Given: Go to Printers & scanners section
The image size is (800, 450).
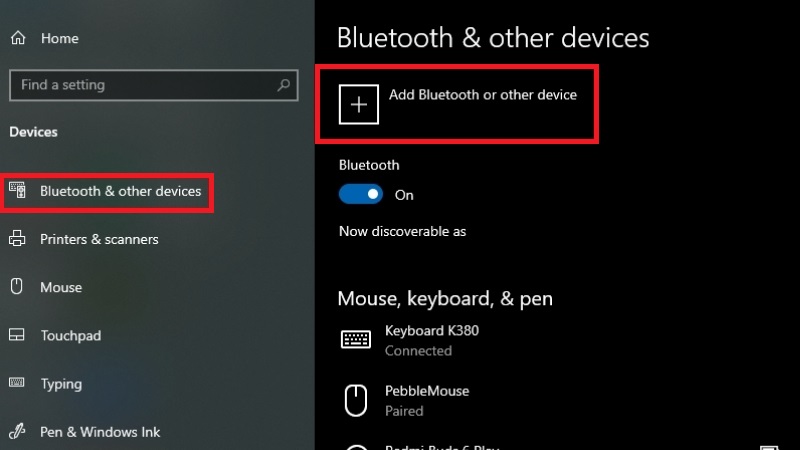Looking at the screenshot, I should point(99,239).
